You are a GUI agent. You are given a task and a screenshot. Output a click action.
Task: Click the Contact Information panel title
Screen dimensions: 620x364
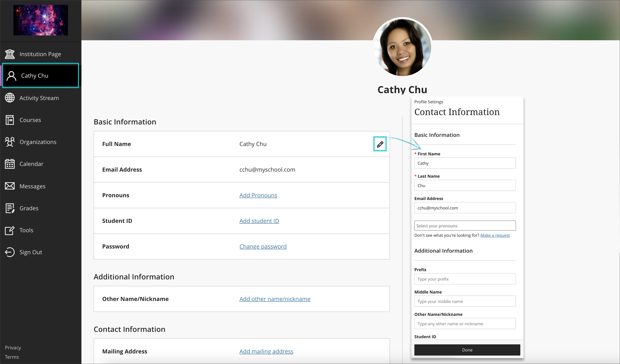tap(457, 112)
